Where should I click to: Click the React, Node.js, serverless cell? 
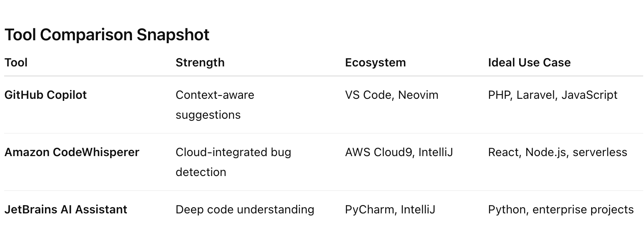[557, 152]
